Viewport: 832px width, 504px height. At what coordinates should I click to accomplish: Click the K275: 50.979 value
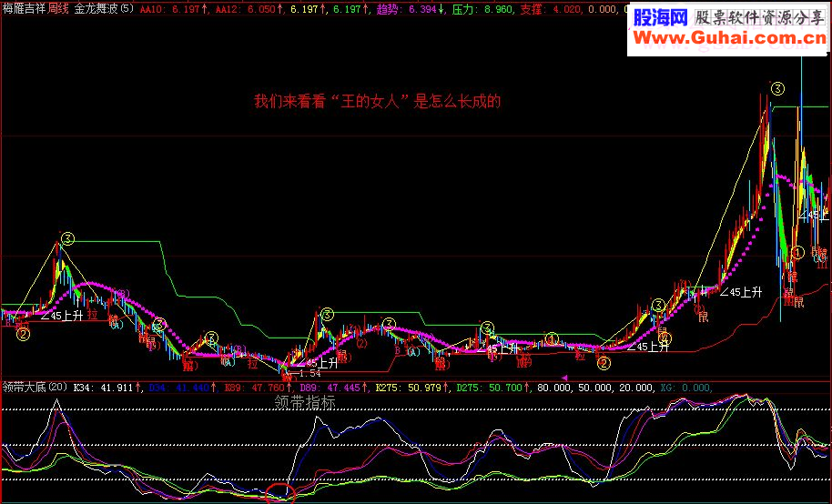[411, 388]
